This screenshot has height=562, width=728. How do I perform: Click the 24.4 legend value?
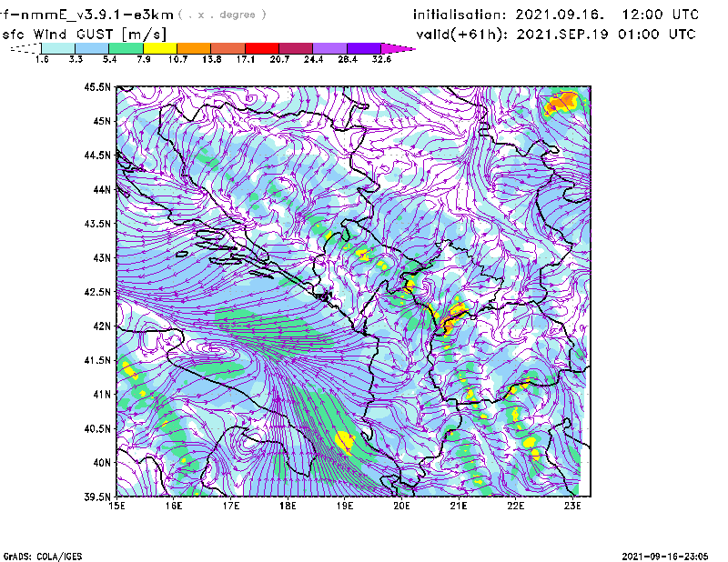(x=313, y=59)
